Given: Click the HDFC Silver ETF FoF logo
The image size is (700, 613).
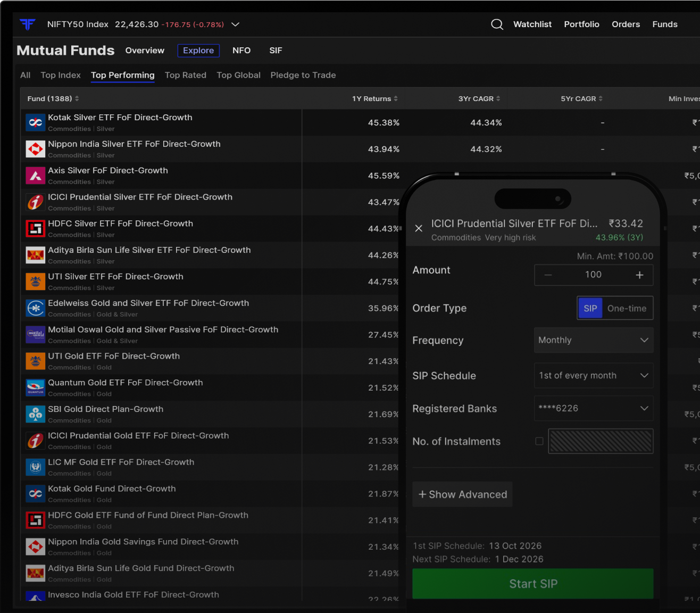Looking at the screenshot, I should [36, 229].
